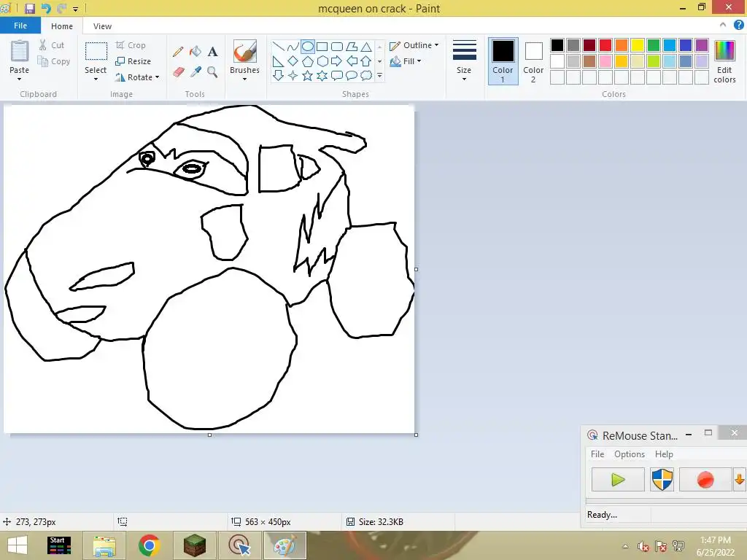Open the Brushes dropdown arrow

[244, 79]
